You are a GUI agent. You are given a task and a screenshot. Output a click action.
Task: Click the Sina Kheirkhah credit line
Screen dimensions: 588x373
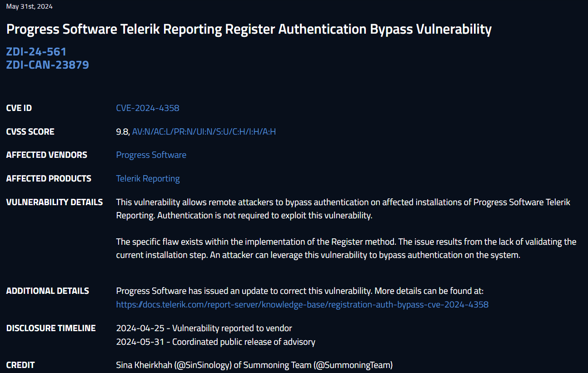(x=254, y=365)
